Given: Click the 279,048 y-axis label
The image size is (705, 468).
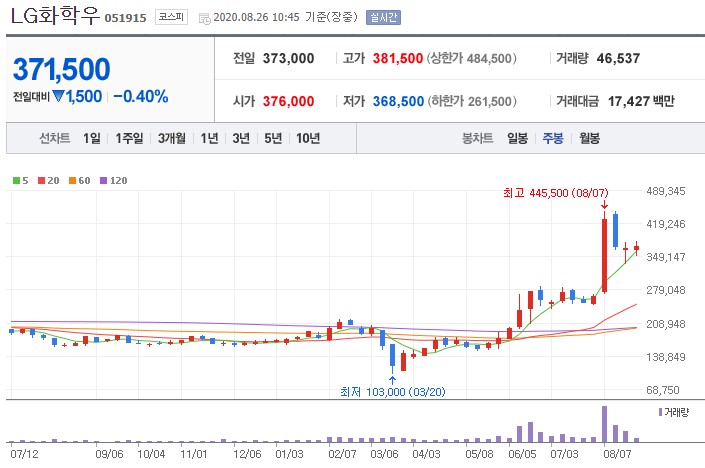Looking at the screenshot, I should [x=666, y=290].
